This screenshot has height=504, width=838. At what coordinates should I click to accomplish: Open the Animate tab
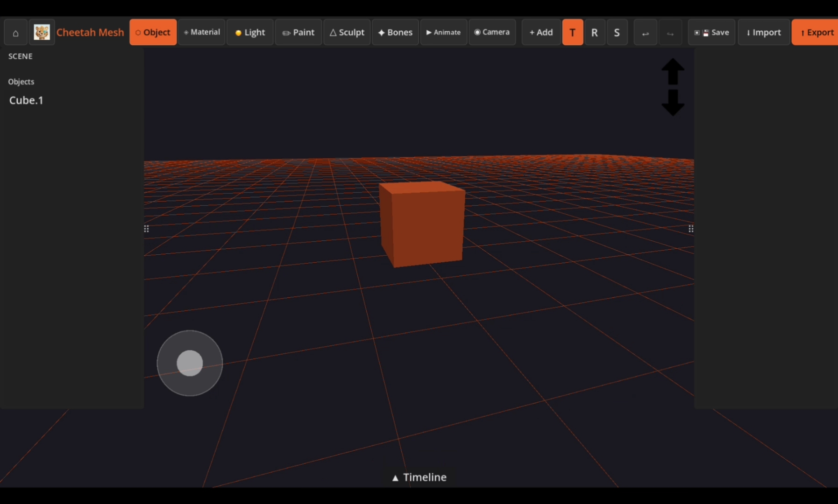444,32
